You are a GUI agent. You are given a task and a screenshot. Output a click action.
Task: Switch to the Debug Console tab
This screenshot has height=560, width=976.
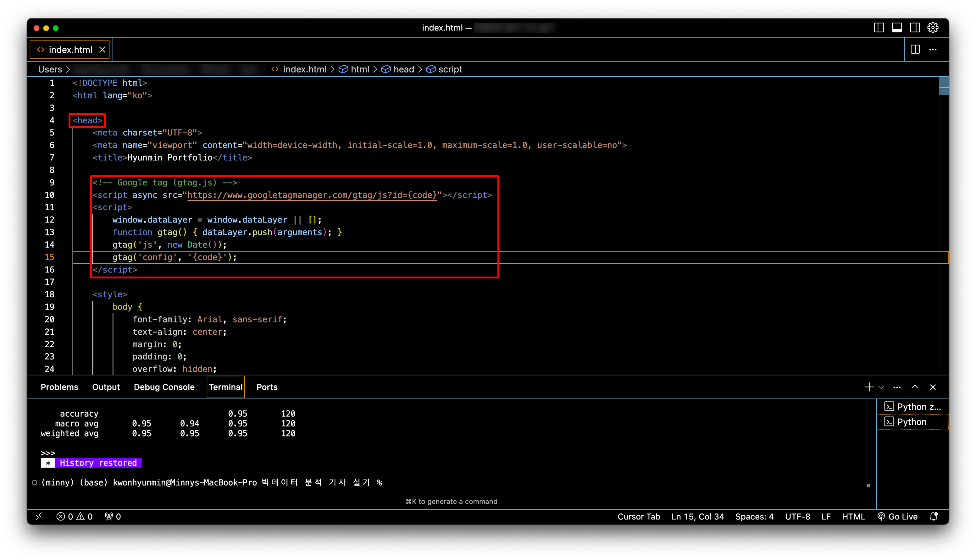pyautogui.click(x=164, y=387)
